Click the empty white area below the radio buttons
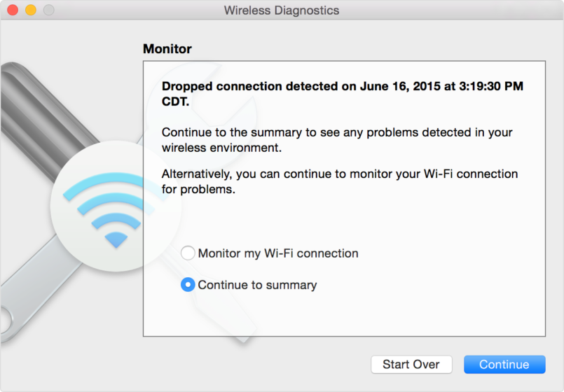 (343, 315)
